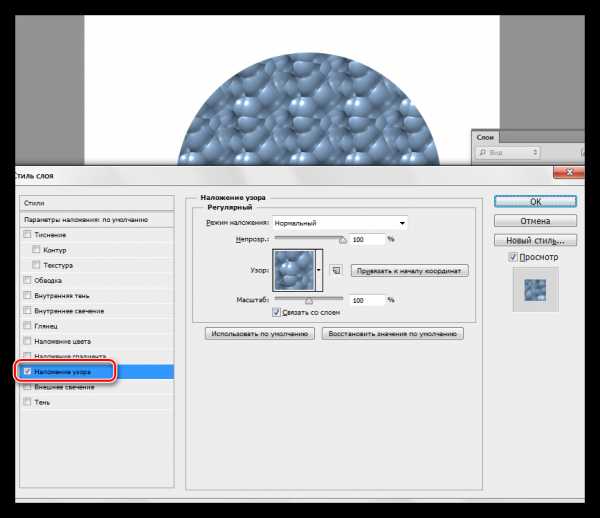Click the Новый стиль... button
The image size is (600, 518).
point(535,240)
